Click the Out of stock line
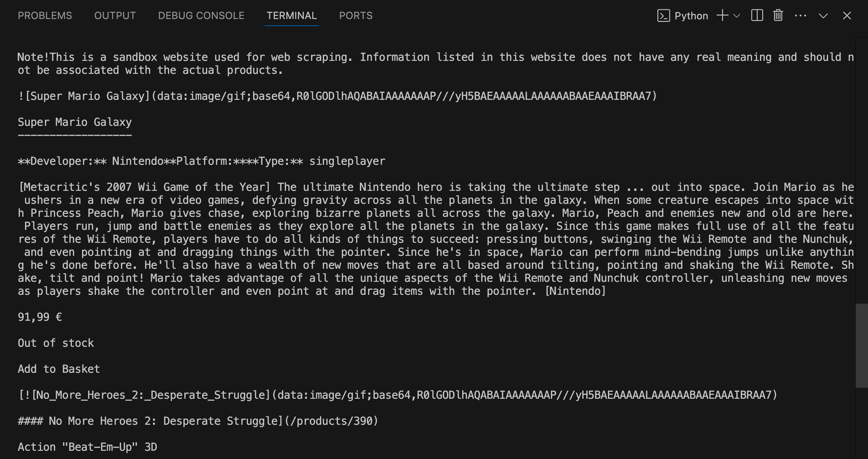The width and height of the screenshot is (868, 459). coord(56,343)
